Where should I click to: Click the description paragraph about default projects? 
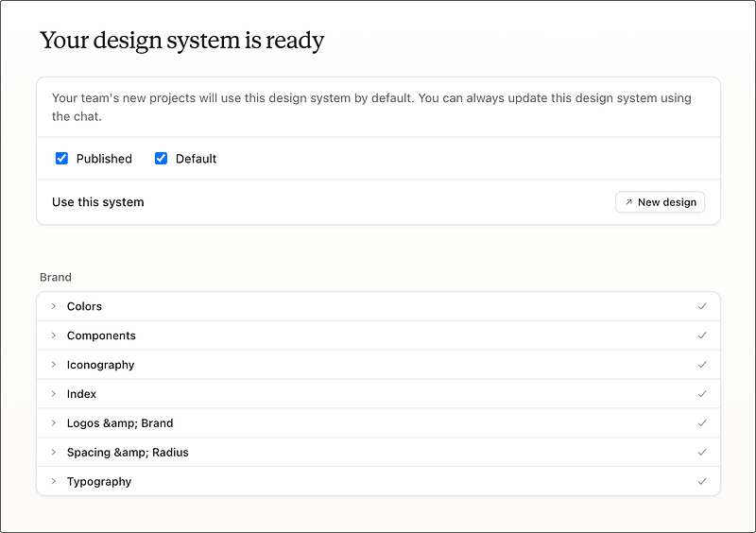click(371, 107)
